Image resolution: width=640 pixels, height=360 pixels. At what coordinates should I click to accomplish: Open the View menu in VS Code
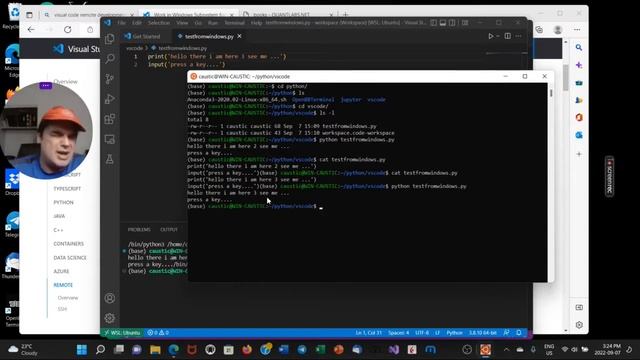click(x=182, y=23)
